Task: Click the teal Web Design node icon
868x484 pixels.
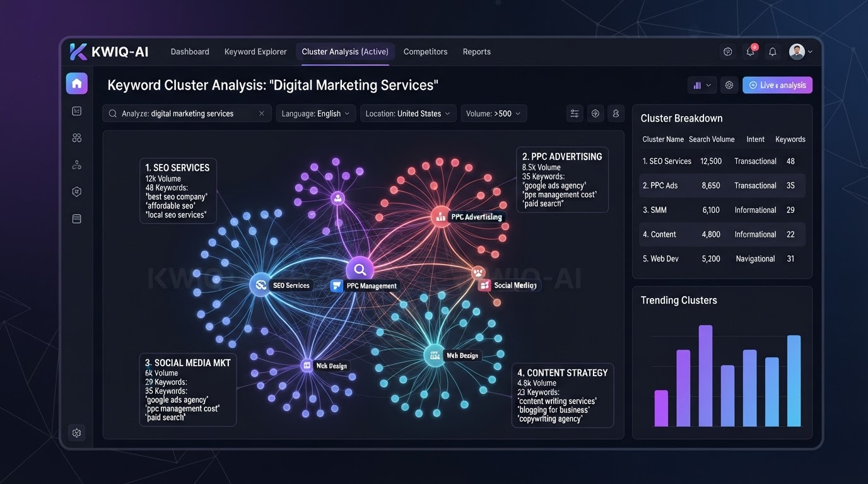Action: click(435, 355)
